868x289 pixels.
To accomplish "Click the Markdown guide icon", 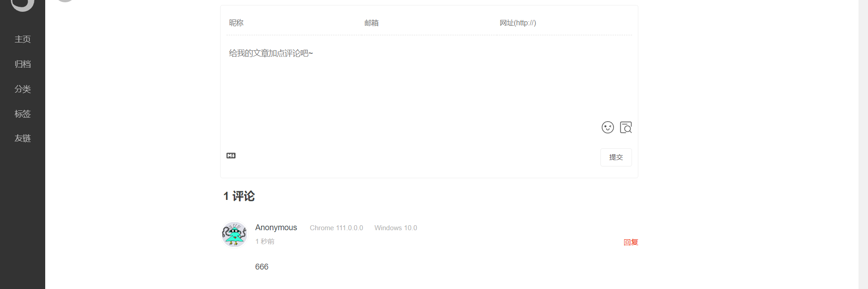I will pyautogui.click(x=231, y=156).
